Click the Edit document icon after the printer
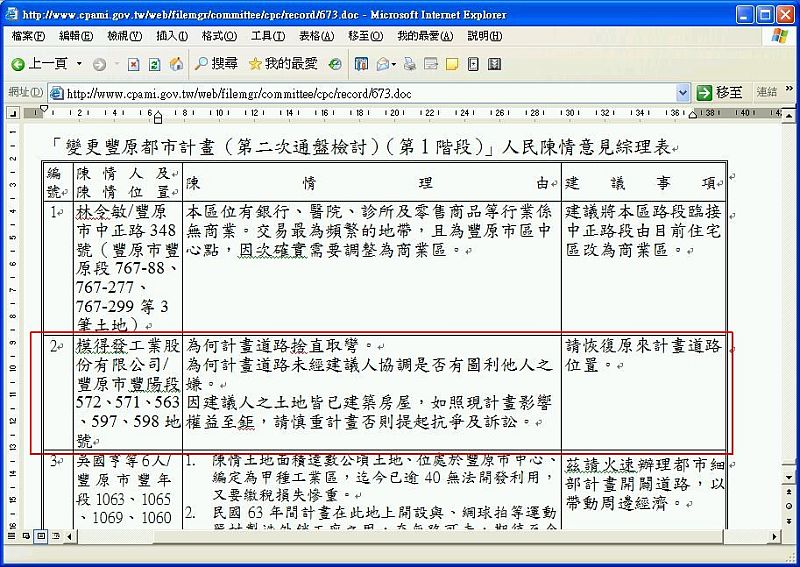800x567 pixels. click(x=431, y=64)
